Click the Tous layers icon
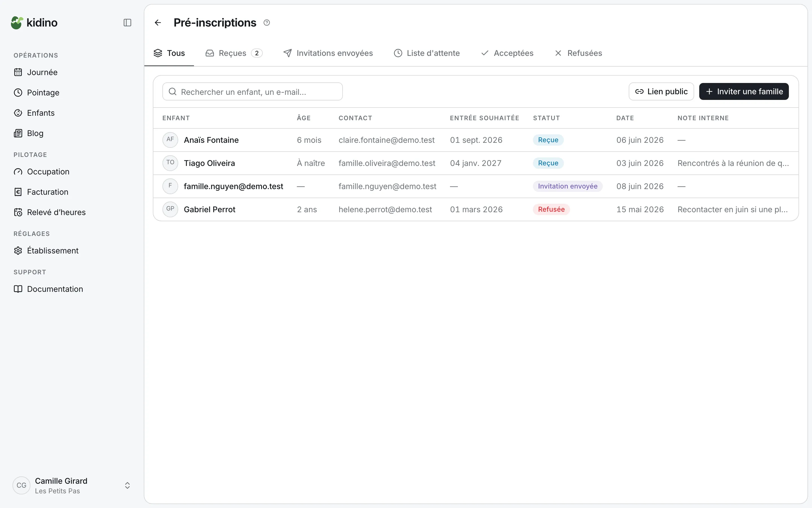 point(158,53)
